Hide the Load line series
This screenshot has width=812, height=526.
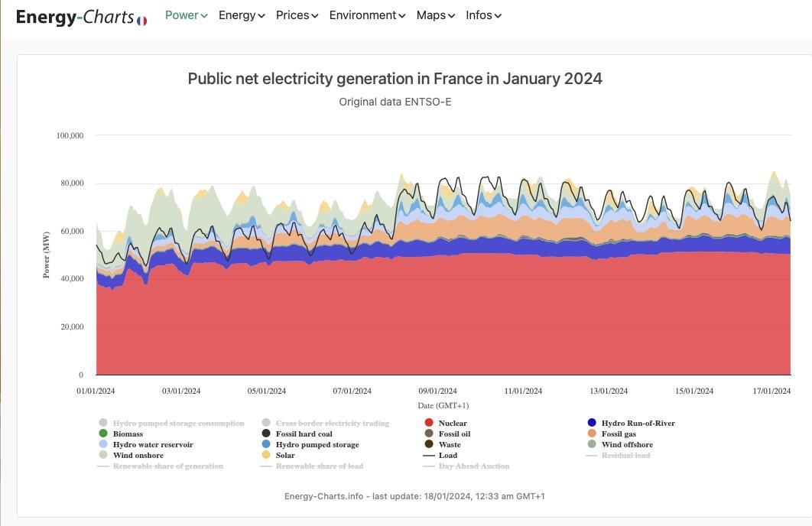(447, 455)
